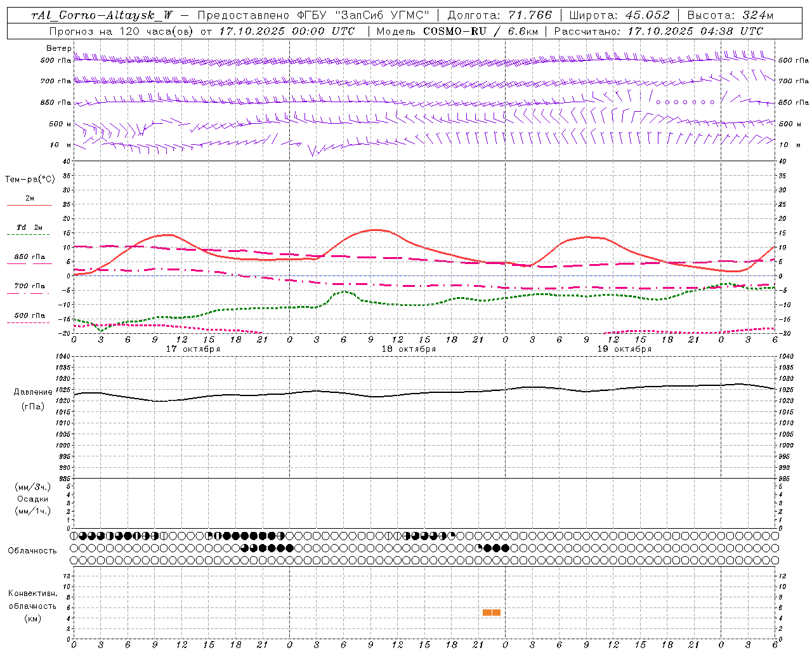
Task: Click the Долгота: 71.766 header field
Action: click(500, 16)
